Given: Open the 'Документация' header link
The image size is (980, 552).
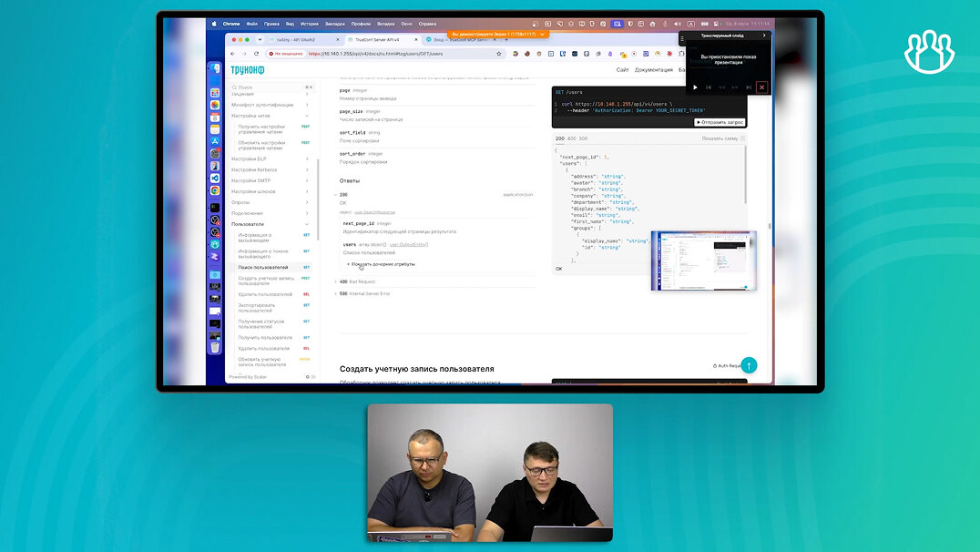Looking at the screenshot, I should pos(654,69).
